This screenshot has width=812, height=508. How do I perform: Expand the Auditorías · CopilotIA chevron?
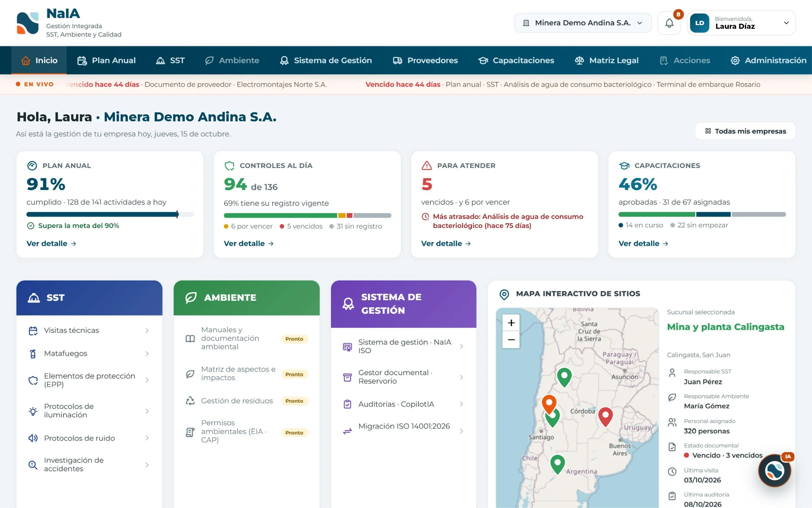click(x=461, y=404)
